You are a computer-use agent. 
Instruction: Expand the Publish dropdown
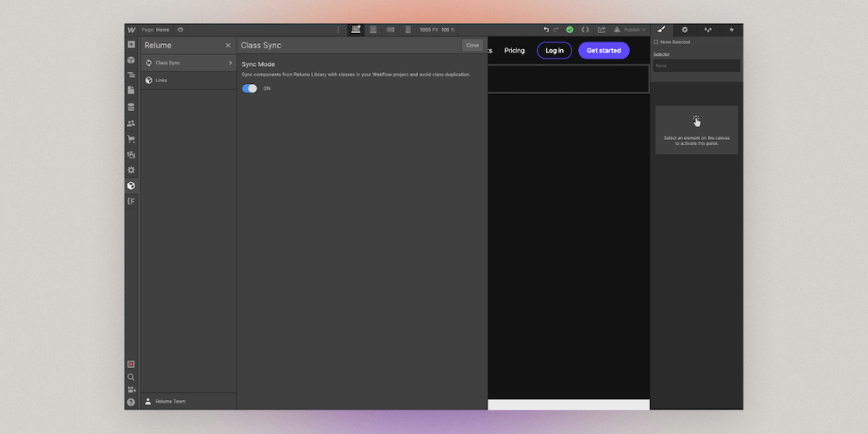(x=634, y=30)
